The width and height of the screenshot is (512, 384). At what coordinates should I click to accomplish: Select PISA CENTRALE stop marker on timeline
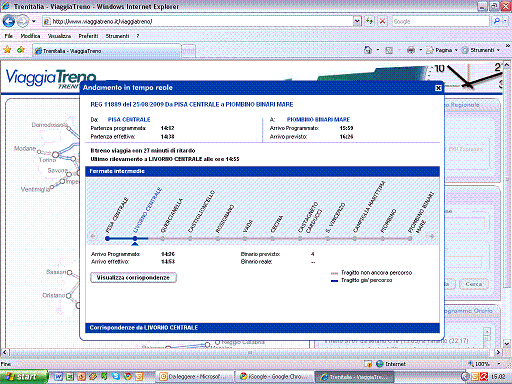(x=107, y=238)
